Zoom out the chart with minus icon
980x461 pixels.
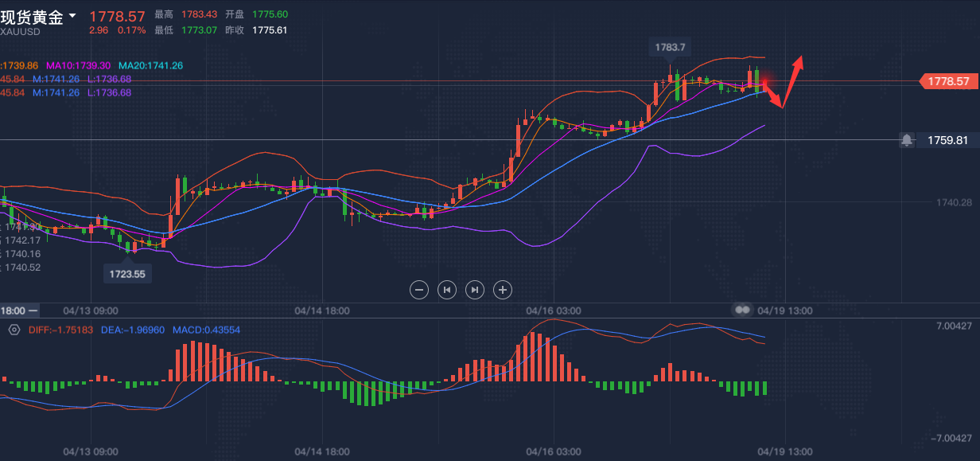coord(419,290)
